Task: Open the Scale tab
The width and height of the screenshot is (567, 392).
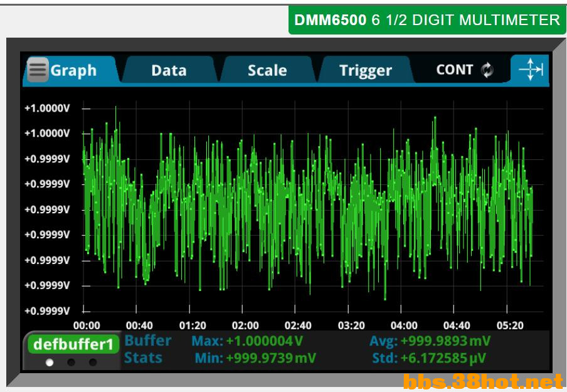Action: (267, 70)
